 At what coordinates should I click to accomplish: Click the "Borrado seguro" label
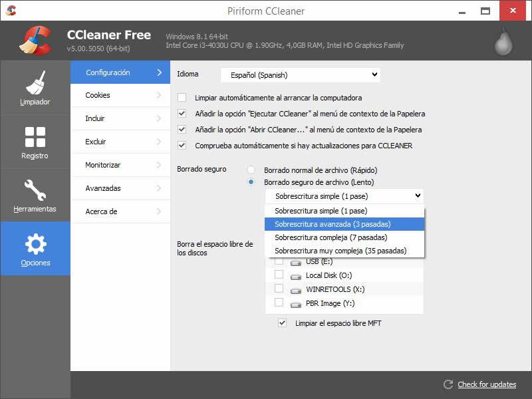[x=201, y=169]
